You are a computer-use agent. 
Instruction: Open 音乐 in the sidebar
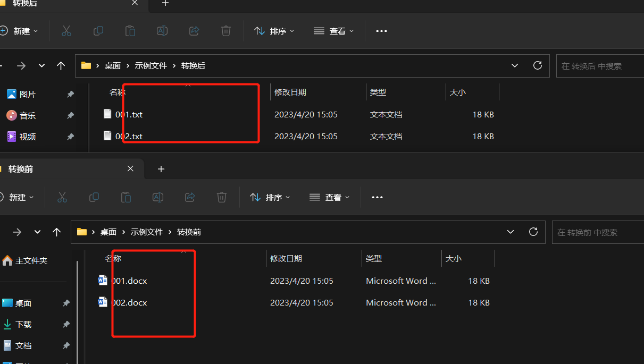pos(27,115)
